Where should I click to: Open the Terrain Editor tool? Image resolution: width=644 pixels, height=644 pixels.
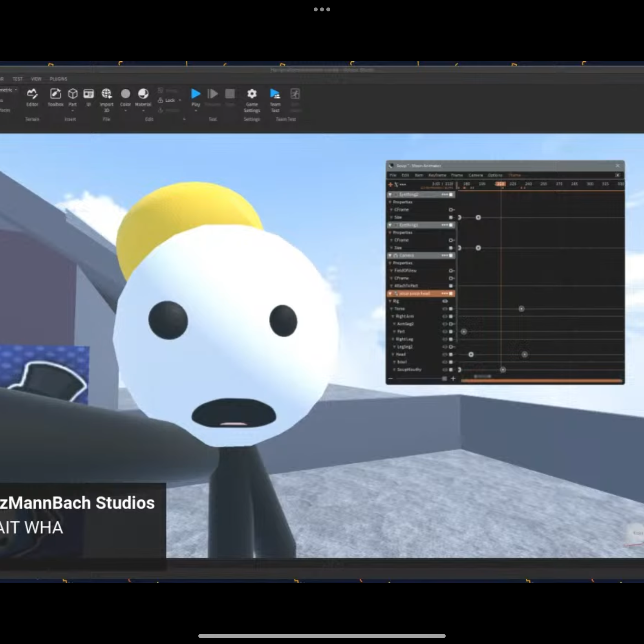pos(32,94)
